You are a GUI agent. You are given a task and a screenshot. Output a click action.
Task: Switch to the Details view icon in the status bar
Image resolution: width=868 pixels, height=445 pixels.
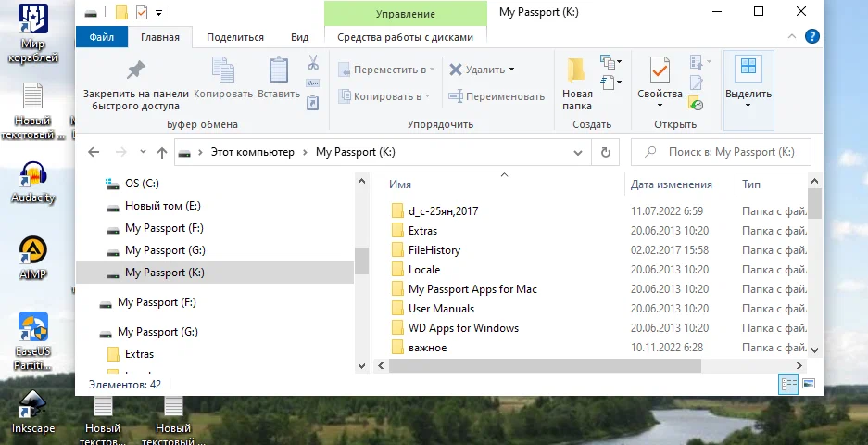[x=788, y=384]
